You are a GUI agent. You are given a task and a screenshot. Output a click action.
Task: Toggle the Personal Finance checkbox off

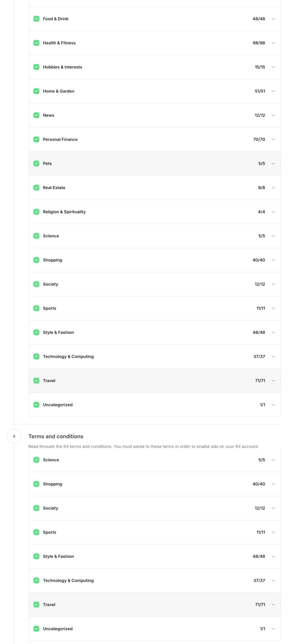36,139
